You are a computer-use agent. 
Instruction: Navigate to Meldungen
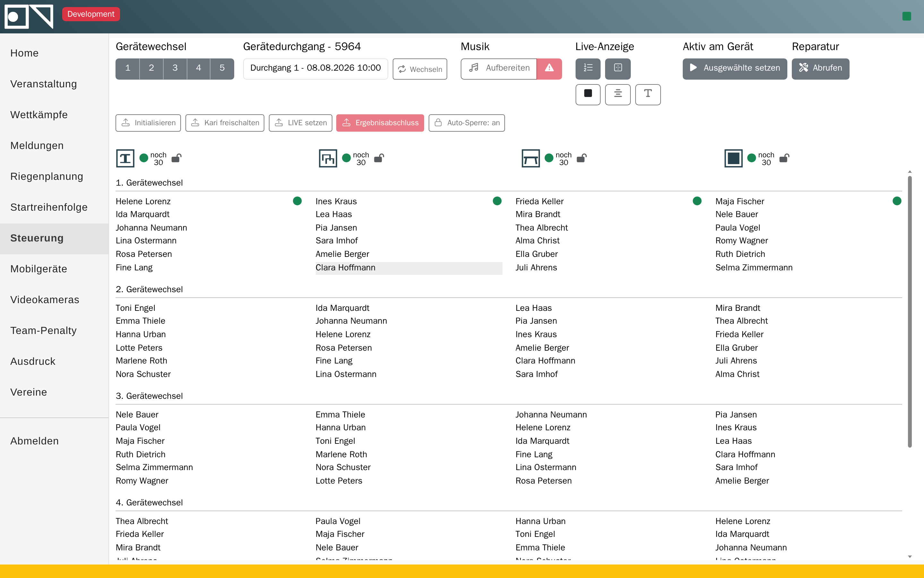click(54, 146)
